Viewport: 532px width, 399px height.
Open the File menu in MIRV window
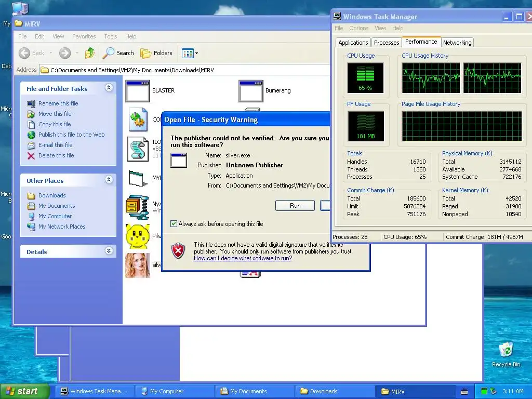click(x=22, y=36)
